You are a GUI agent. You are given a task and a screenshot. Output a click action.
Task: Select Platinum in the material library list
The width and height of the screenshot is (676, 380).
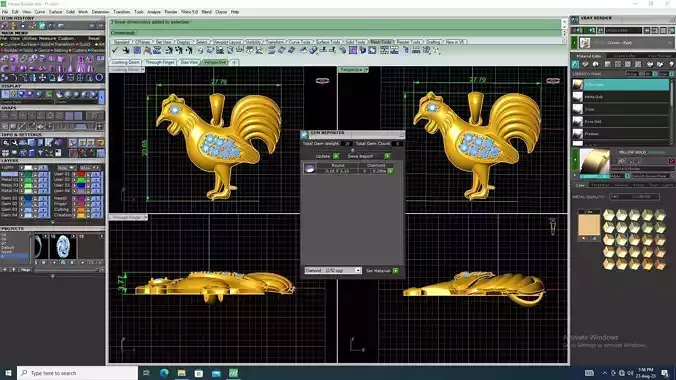(x=620, y=134)
